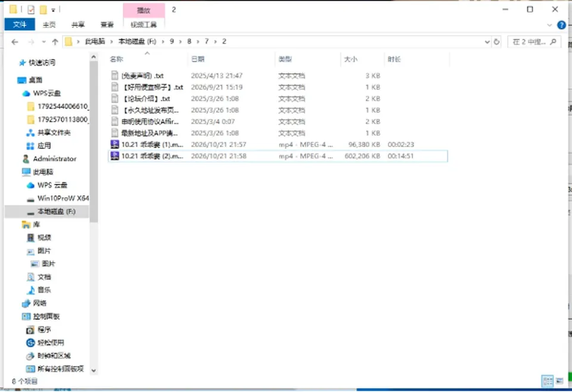Open 所有控制面板项 in the sidebar
572x392 pixels.
click(55, 369)
